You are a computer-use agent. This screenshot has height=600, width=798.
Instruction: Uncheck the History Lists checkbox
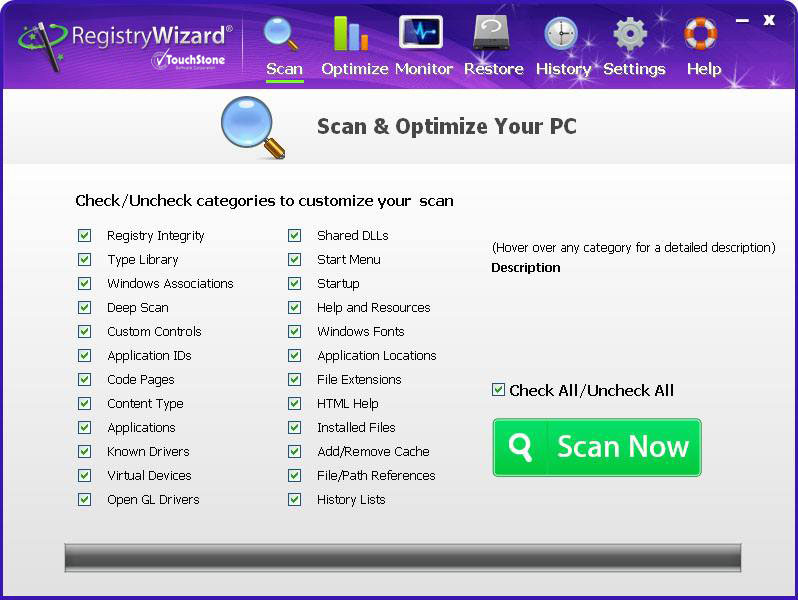pos(294,499)
